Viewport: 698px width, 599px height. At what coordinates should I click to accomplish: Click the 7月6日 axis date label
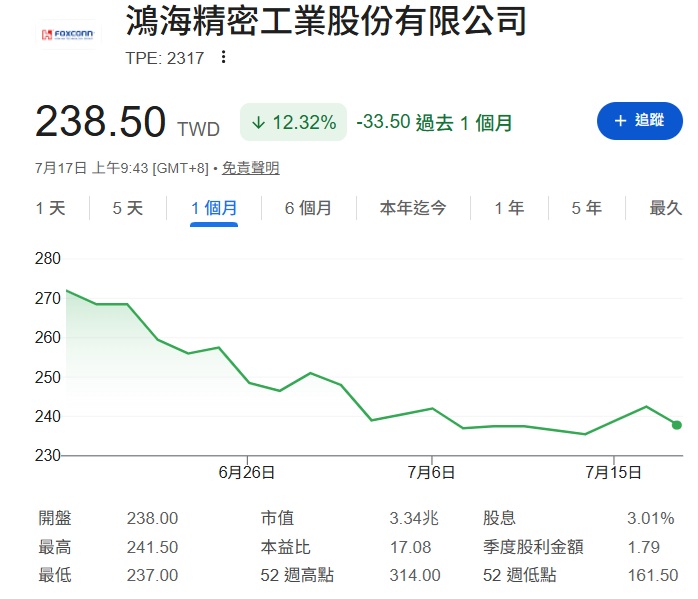431,472
